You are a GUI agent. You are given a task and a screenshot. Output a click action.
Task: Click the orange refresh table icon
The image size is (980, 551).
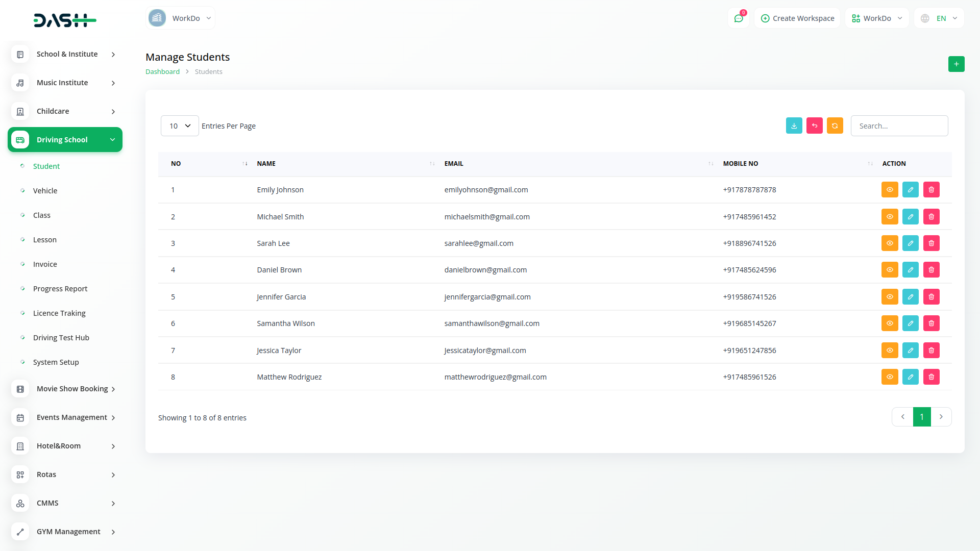[835, 126]
